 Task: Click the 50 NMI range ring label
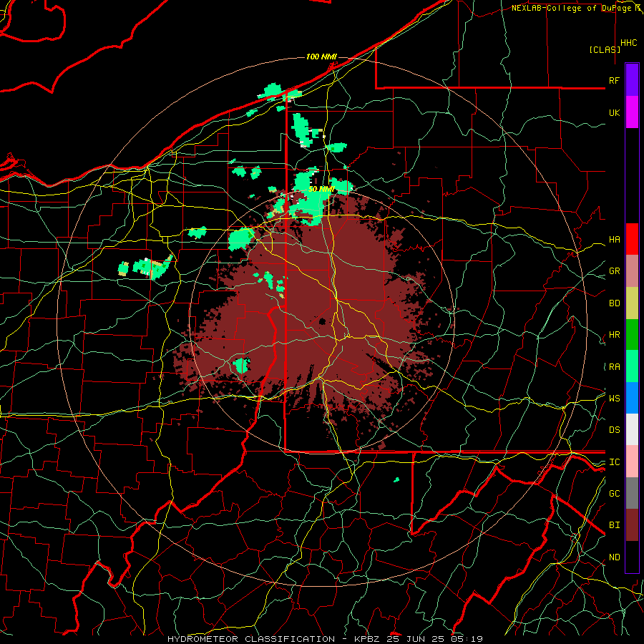click(321, 190)
